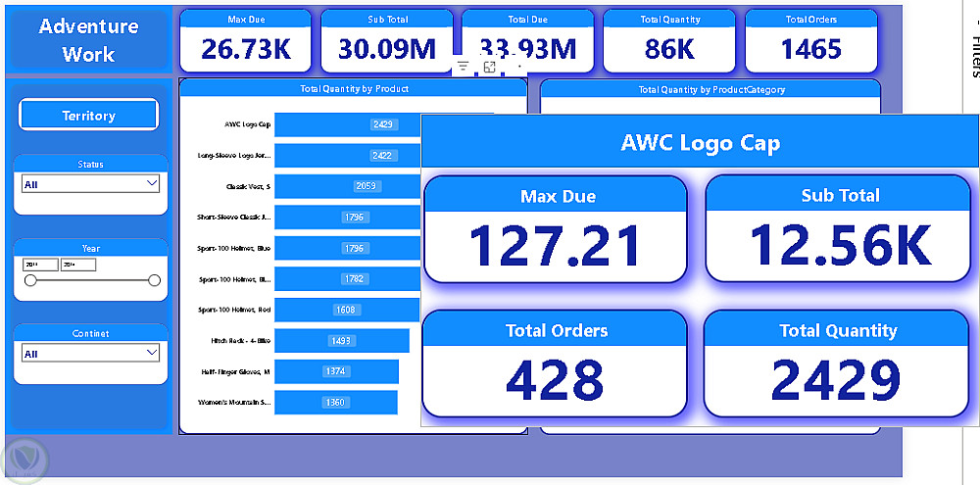Click the 'Status' slicer header

tap(90, 165)
